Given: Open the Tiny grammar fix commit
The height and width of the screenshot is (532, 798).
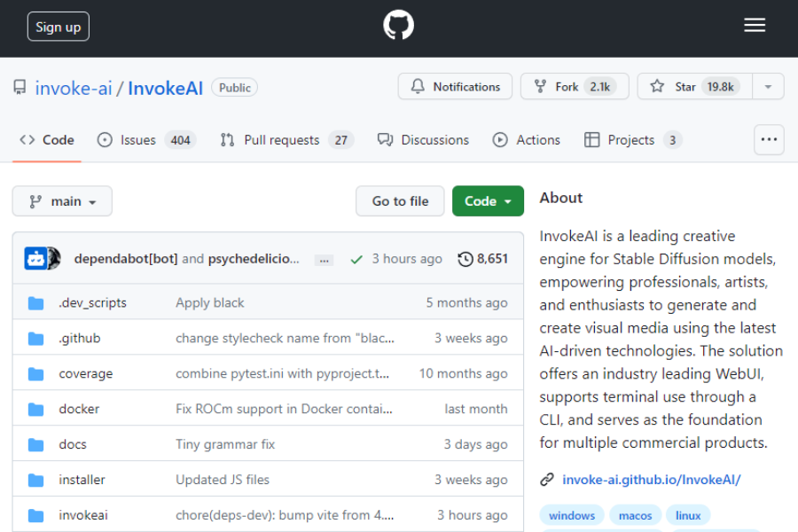Looking at the screenshot, I should (225, 444).
